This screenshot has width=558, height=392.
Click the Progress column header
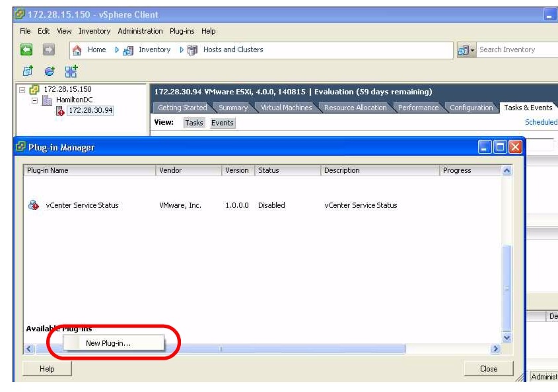[470, 170]
